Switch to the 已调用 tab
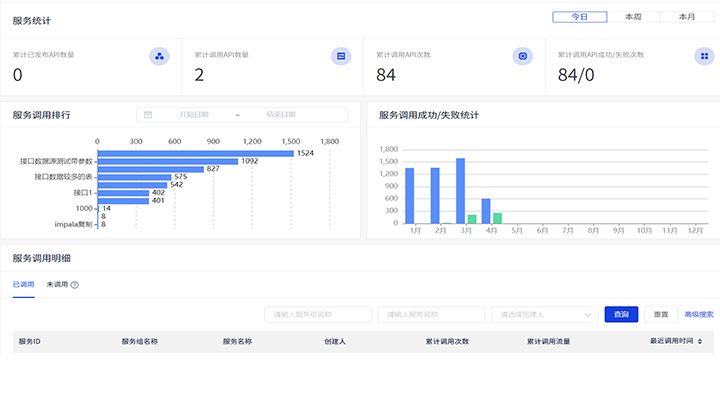 (x=23, y=285)
